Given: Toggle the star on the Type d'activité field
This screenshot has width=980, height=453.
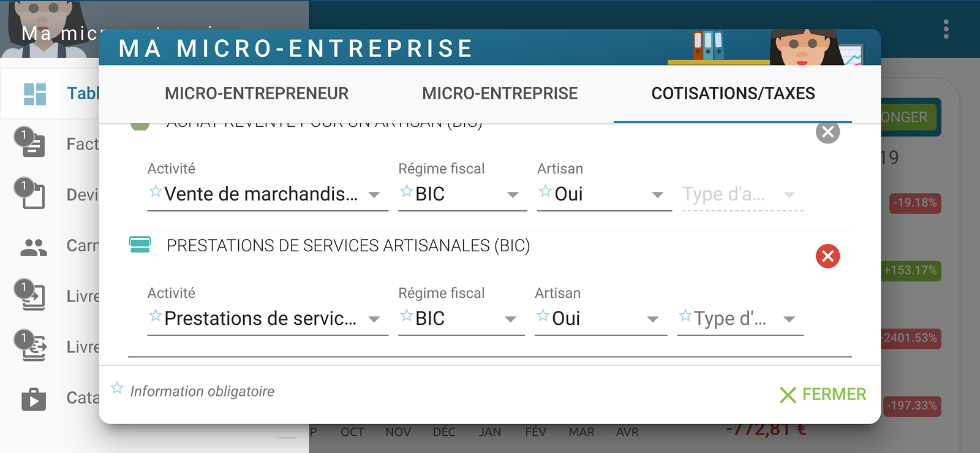Looking at the screenshot, I should tap(684, 318).
